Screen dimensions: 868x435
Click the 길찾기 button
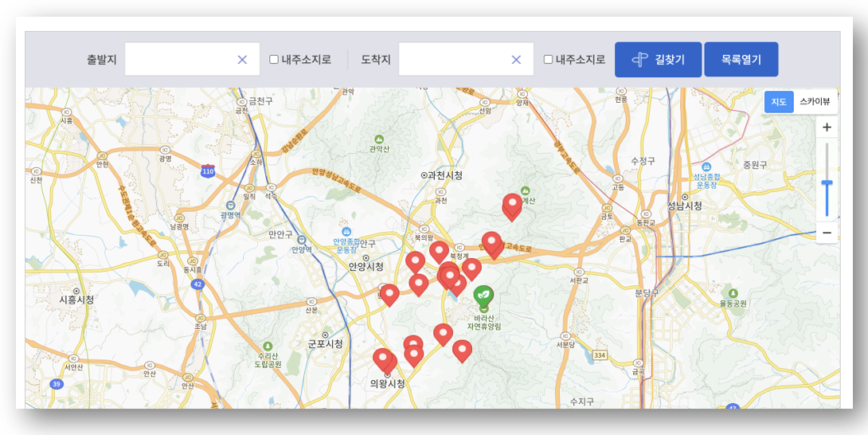click(x=659, y=59)
